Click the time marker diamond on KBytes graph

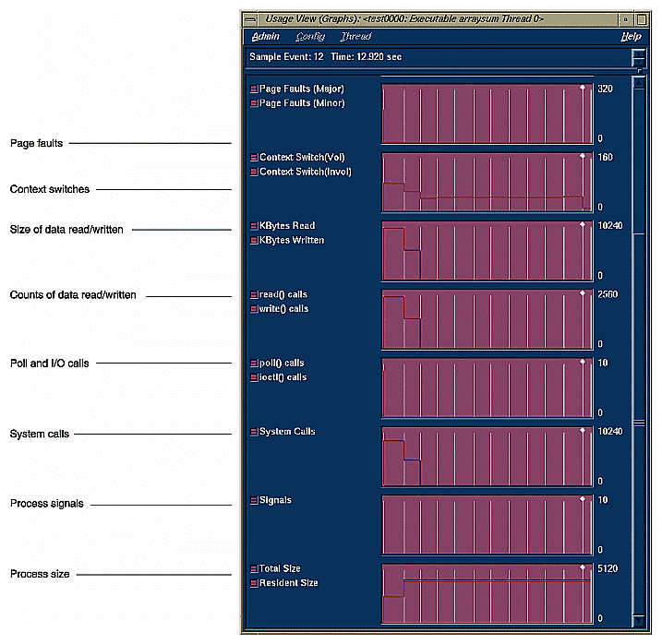tap(583, 224)
